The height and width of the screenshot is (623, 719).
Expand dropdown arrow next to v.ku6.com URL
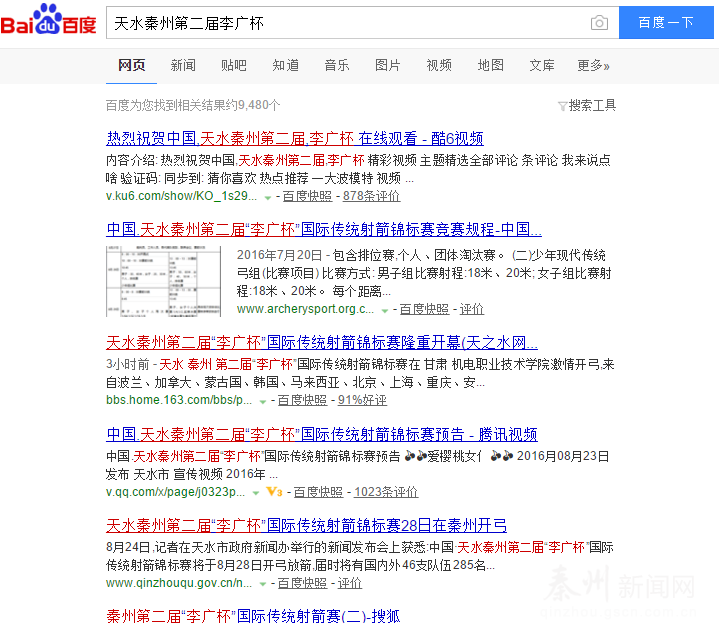coord(267,197)
